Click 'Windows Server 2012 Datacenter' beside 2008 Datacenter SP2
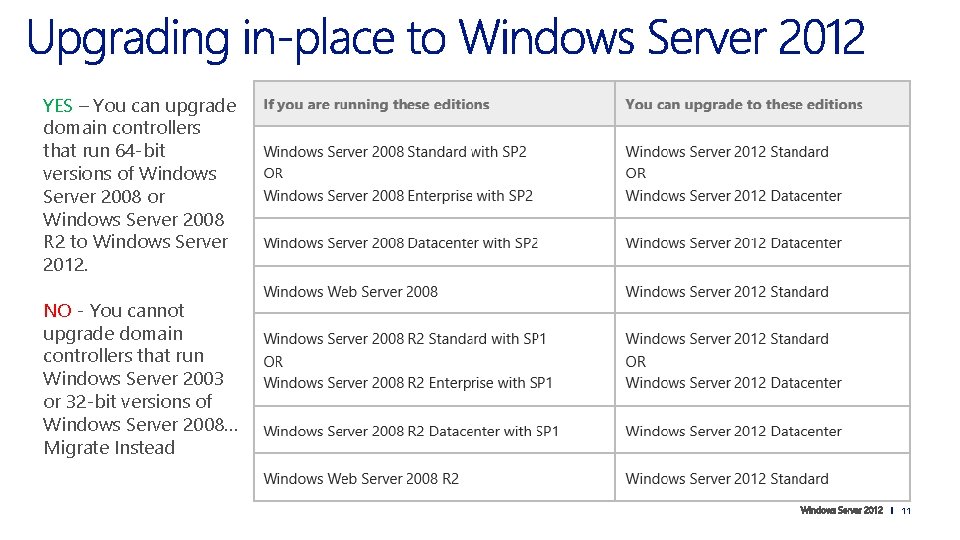Viewport: 960px width, 540px height. click(x=733, y=243)
